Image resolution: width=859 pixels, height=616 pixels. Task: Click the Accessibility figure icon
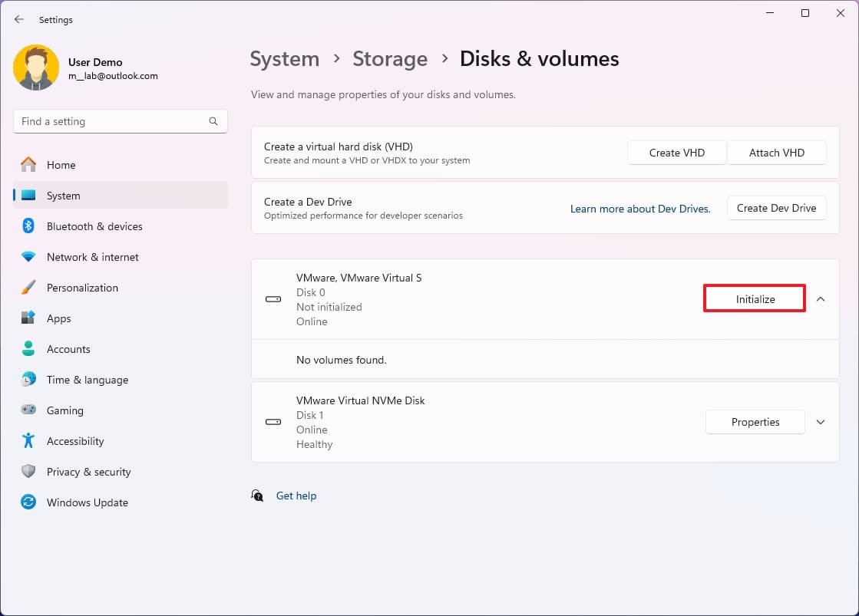28,440
